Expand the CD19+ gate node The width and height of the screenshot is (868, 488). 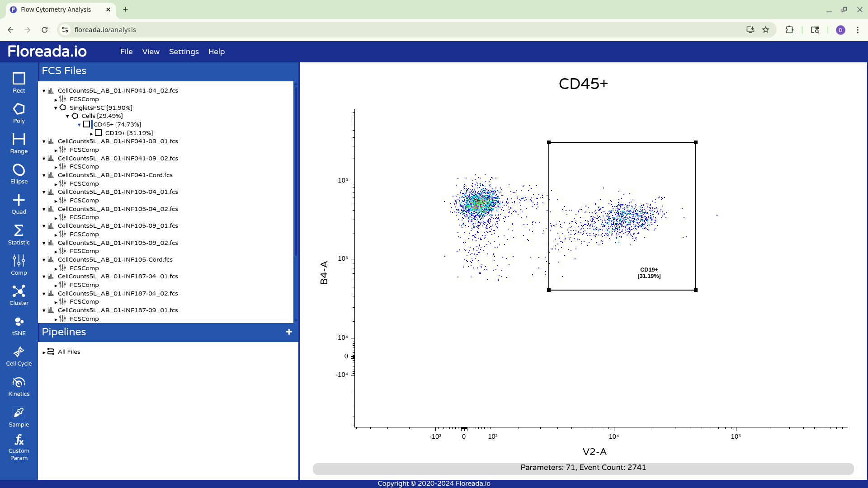(91, 134)
